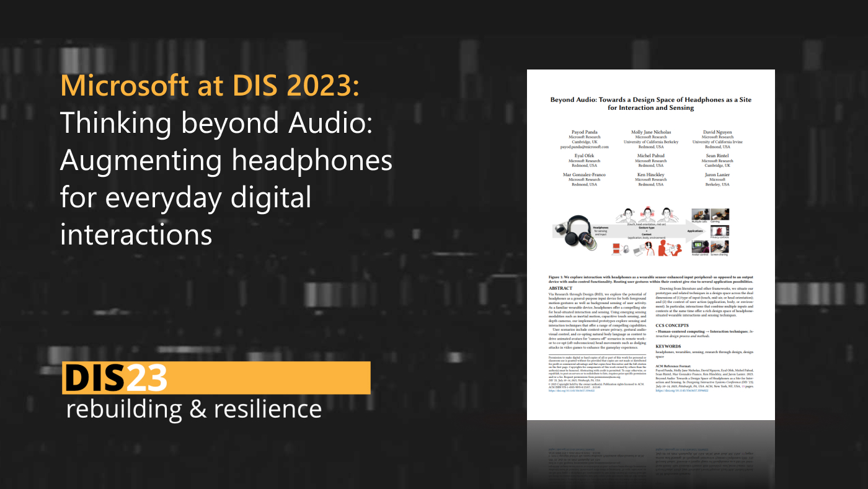Click the touch gesture illustration in Figure 1
868x489 pixels.
tap(625, 216)
